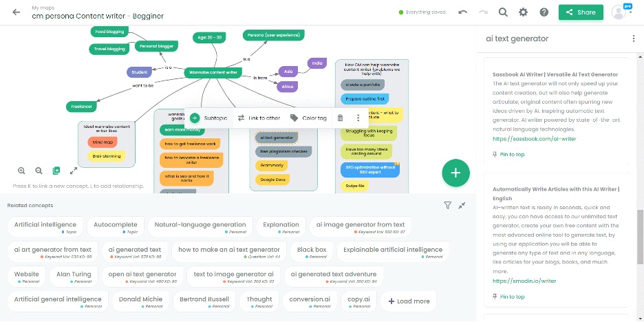Select how to make an ai text generator
This screenshot has height=322, width=644.
(x=228, y=252)
